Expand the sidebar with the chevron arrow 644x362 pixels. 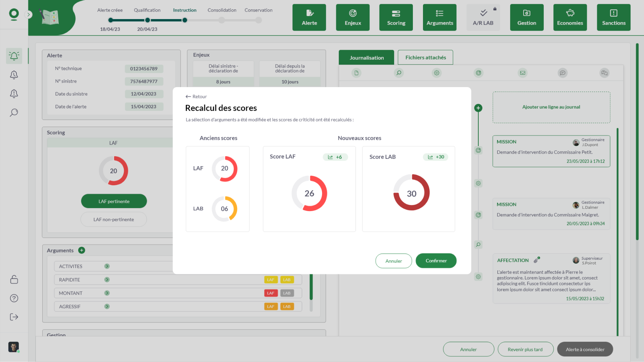tap(28, 15)
